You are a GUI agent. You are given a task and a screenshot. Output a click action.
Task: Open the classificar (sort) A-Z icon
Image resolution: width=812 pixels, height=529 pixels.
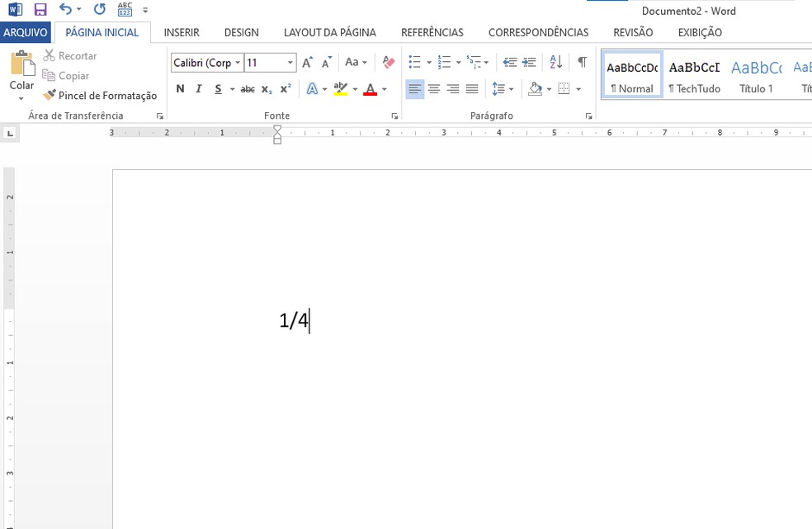555,62
